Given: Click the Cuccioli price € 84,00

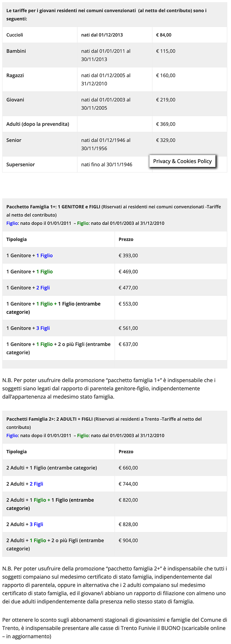Looking at the screenshot, I should click(164, 35).
